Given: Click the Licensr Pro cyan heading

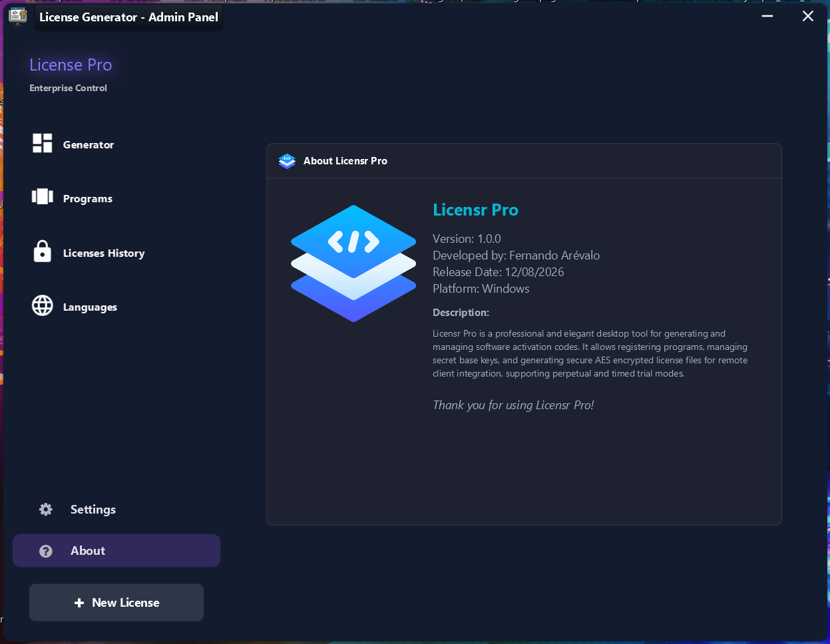Looking at the screenshot, I should (475, 210).
